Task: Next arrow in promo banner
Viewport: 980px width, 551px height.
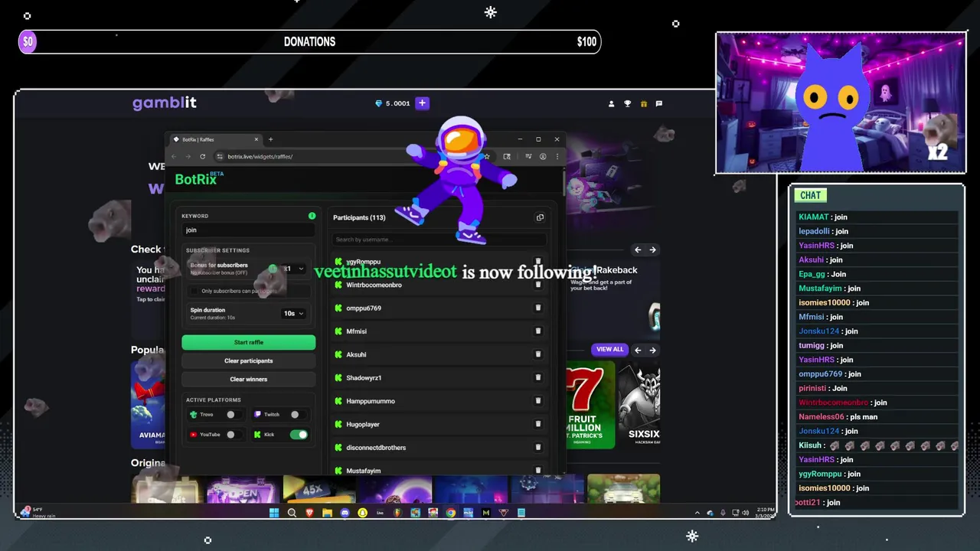Action: tap(652, 249)
